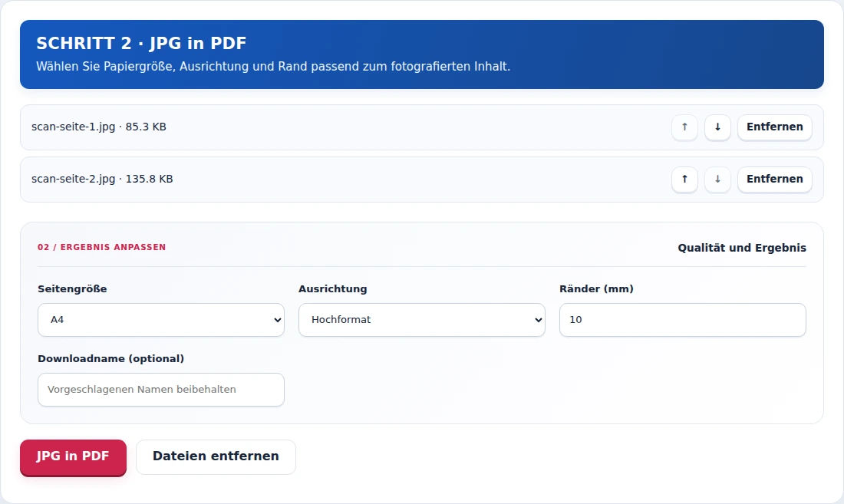Click the 02 / Ergebnis anpassen label
Screen dimensions: 844x504
coord(102,248)
